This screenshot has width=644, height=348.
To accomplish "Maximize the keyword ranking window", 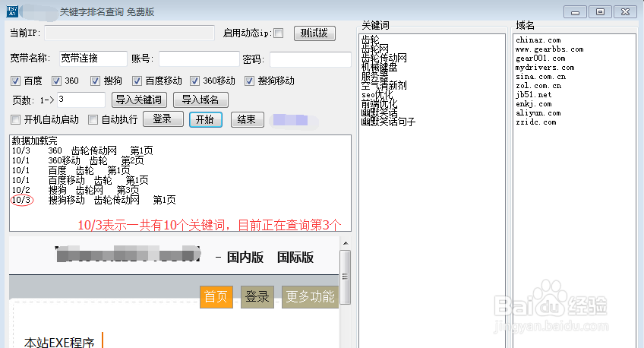I will pyautogui.click(x=600, y=12).
